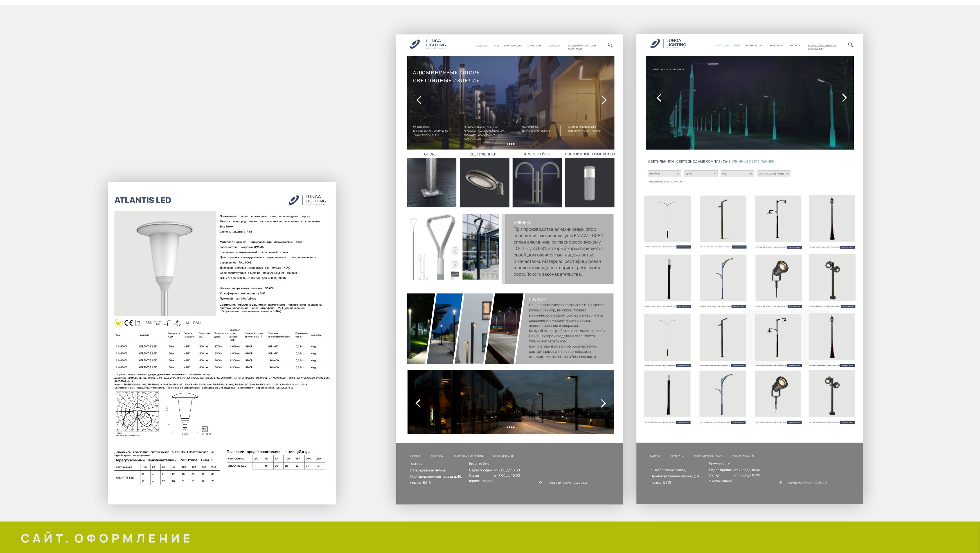
Task: Click the Lunga Lighting logo on the home page
Action: click(428, 44)
